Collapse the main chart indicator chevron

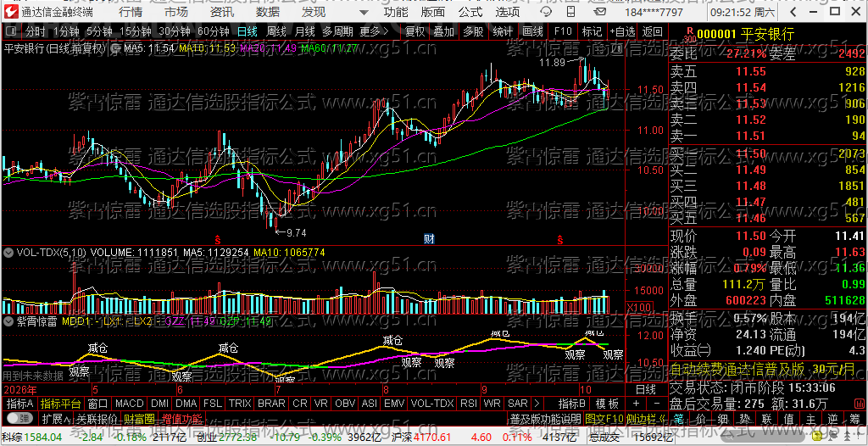(x=117, y=49)
